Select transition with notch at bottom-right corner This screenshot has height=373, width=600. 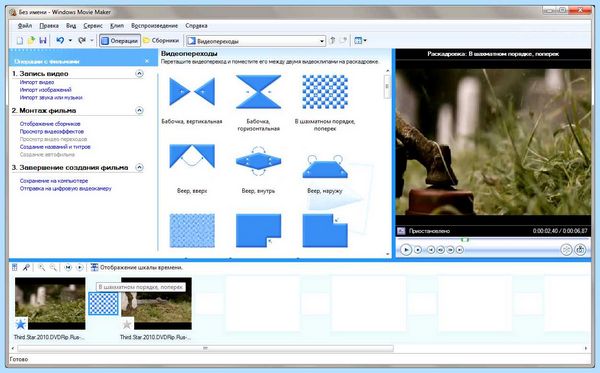pyautogui.click(x=258, y=230)
